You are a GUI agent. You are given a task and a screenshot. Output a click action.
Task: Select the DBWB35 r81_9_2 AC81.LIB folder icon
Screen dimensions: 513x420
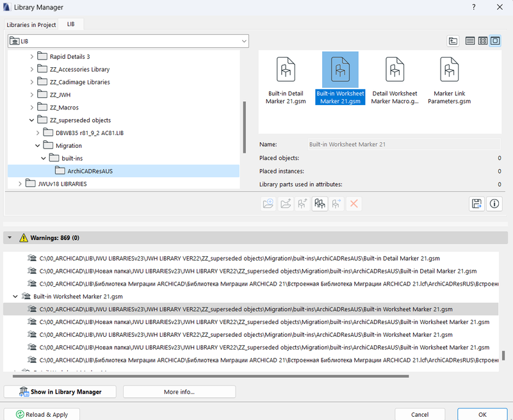(48, 133)
